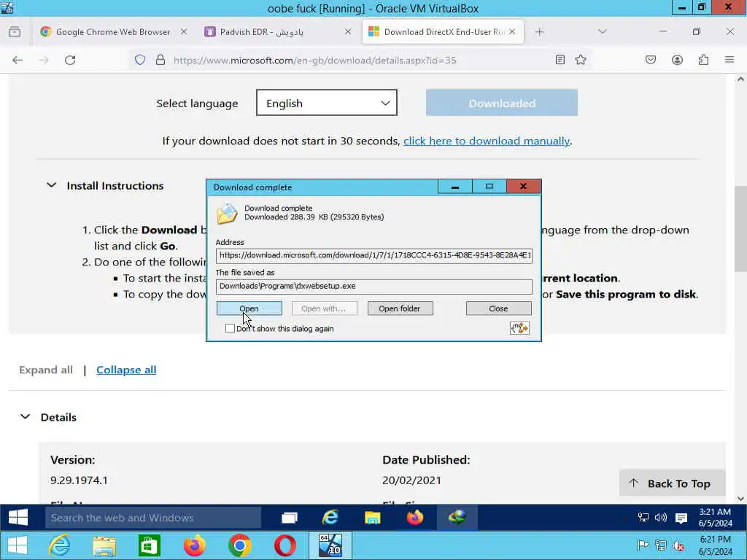Open the Firefox hamburger menu

[729, 60]
